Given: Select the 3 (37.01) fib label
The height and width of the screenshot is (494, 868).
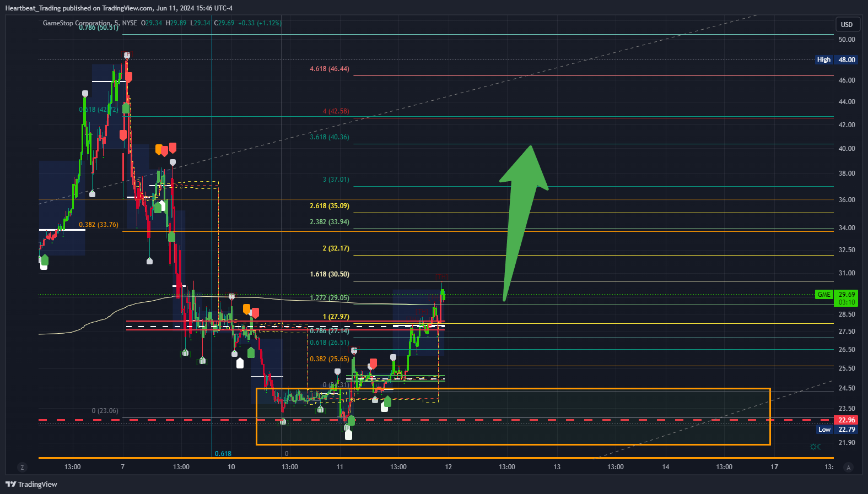Looking at the screenshot, I should click(336, 180).
